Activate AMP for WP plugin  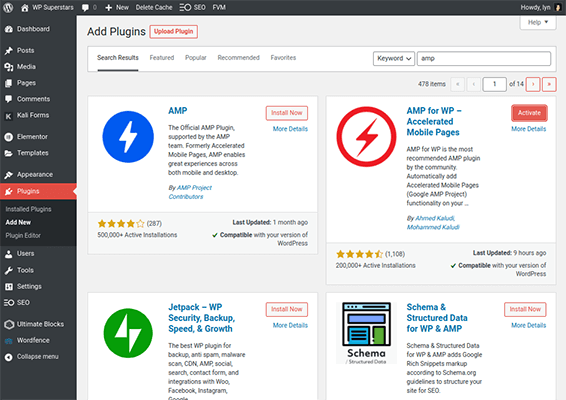529,113
